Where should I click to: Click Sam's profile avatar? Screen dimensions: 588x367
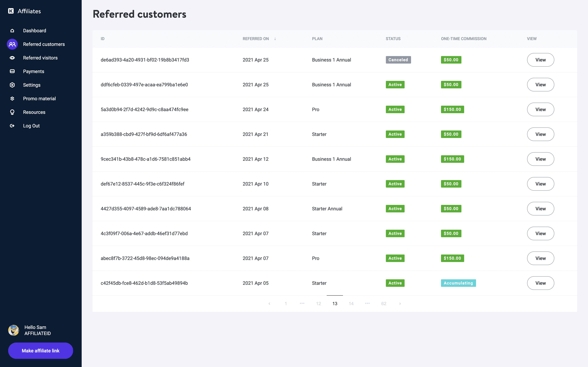coord(14,330)
